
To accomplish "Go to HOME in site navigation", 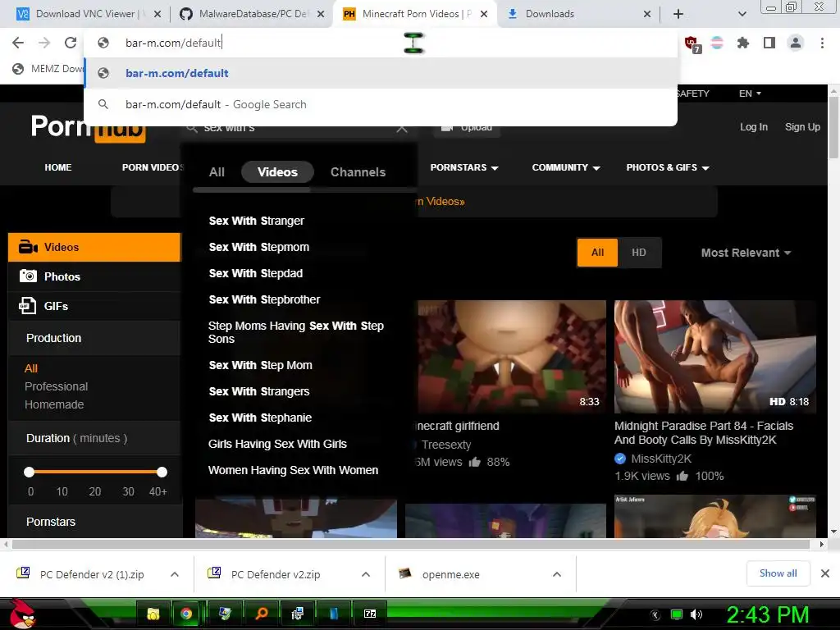I will 58,167.
